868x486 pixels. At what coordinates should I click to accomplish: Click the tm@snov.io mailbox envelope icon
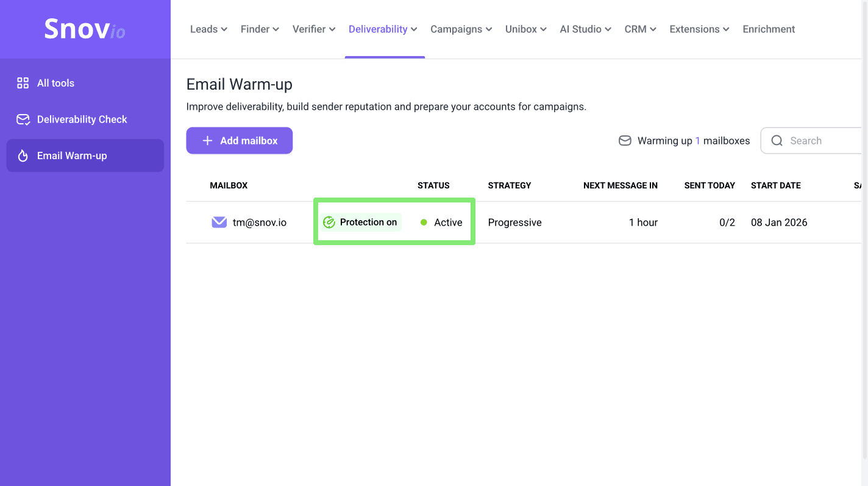(219, 223)
